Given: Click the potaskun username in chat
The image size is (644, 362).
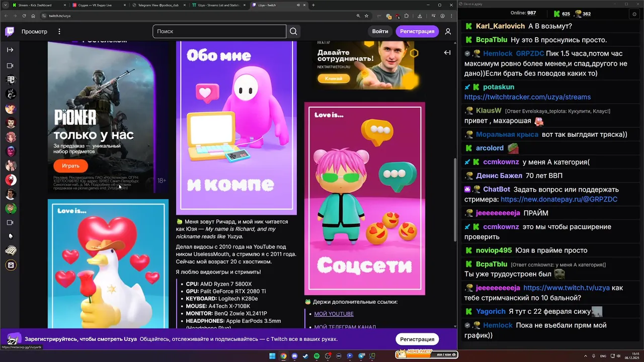Looking at the screenshot, I should [x=499, y=87].
